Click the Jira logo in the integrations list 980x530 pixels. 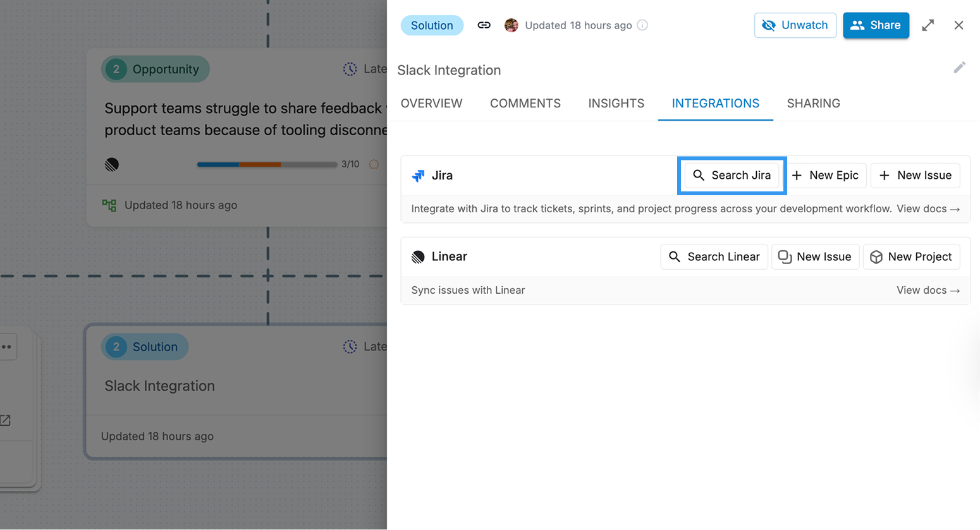pos(419,176)
